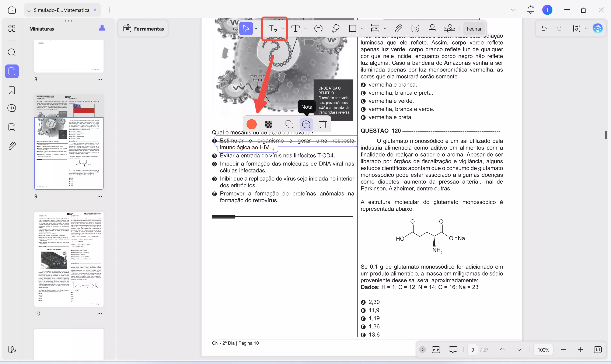Expand the rectangle shape tool dropdown arrow
This screenshot has height=364, width=611.
[x=362, y=29]
